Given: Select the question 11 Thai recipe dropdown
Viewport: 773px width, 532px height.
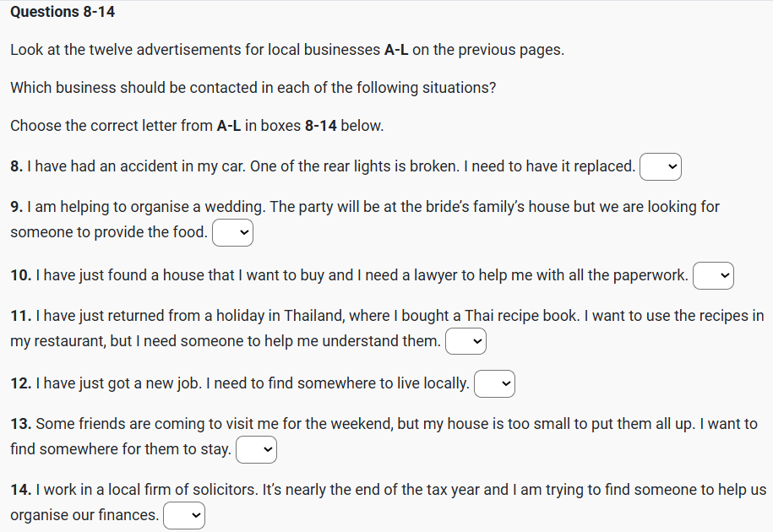Looking at the screenshot, I should pos(465,342).
